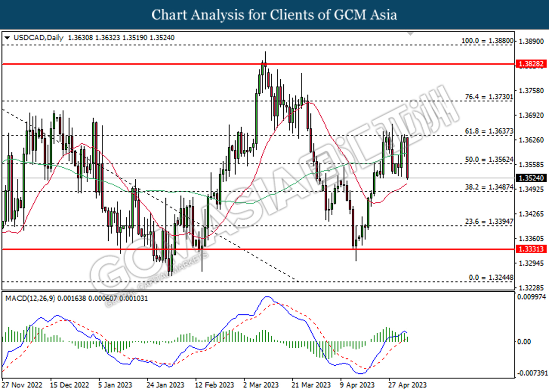Click the 76.4 = 1.37301 Fibonacci label
This screenshot has height=392, width=549.
489,97
